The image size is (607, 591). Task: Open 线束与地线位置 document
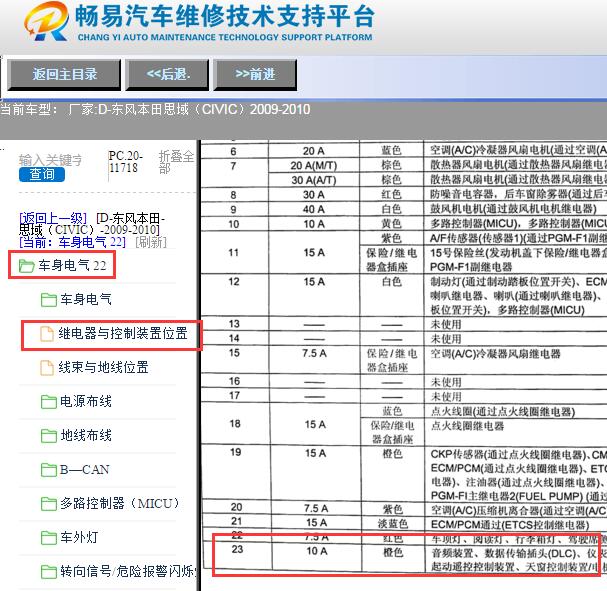coord(103,367)
